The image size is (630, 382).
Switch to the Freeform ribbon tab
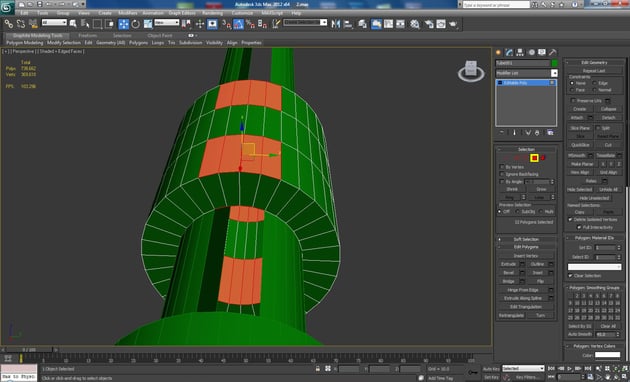coord(87,35)
